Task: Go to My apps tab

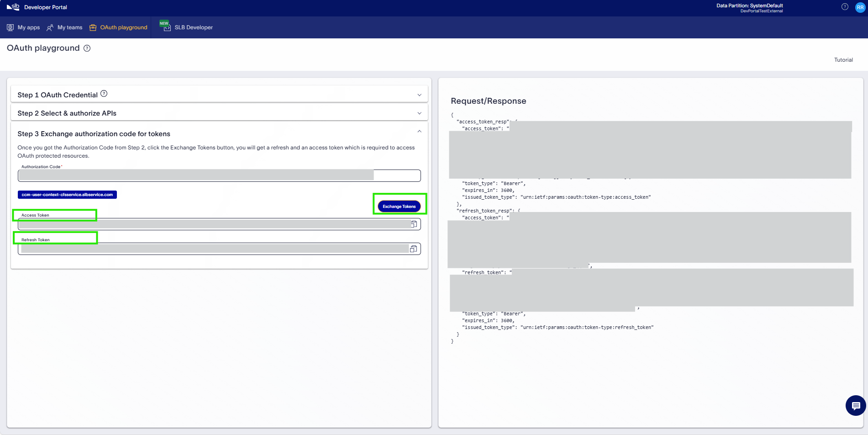Action: point(23,27)
